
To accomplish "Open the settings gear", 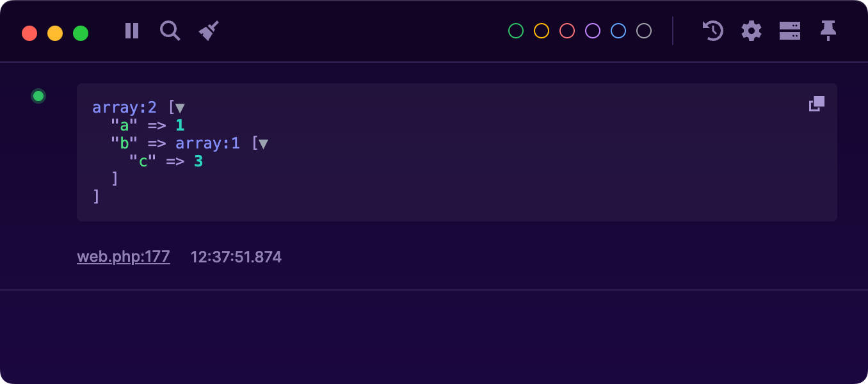I will point(751,30).
